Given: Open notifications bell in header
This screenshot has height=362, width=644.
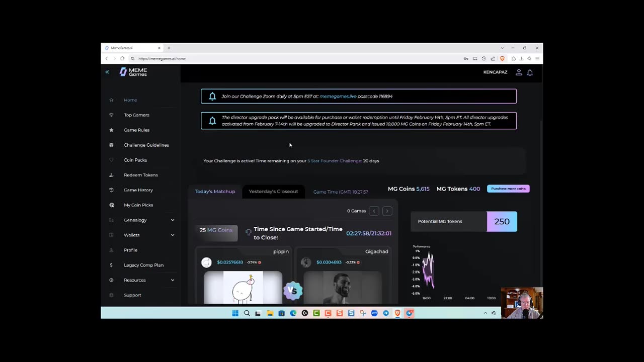Looking at the screenshot, I should pyautogui.click(x=530, y=72).
